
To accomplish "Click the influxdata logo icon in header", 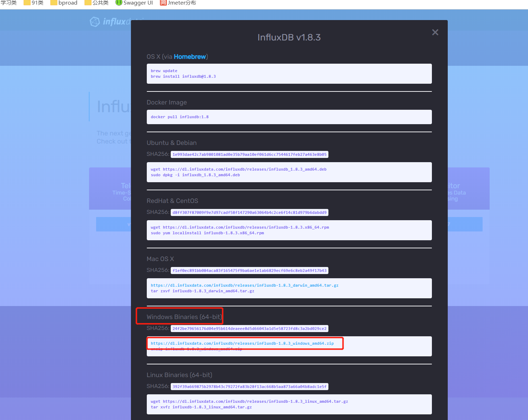I will click(95, 22).
